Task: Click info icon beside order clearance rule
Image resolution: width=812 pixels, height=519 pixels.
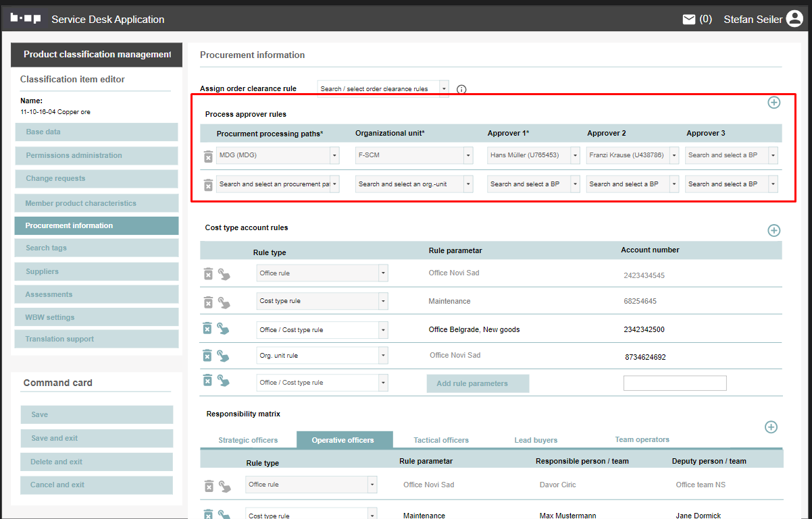Action: (461, 89)
